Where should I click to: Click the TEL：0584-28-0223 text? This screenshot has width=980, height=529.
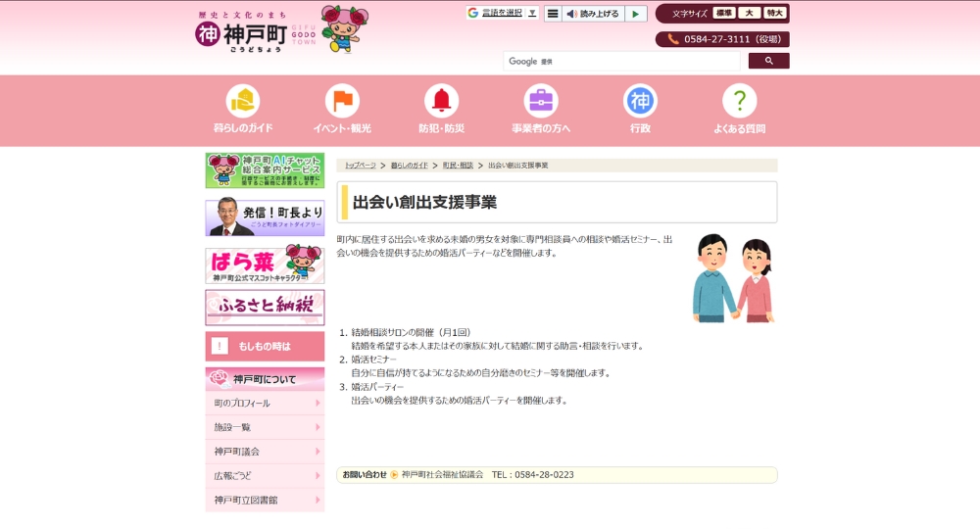tap(532, 475)
